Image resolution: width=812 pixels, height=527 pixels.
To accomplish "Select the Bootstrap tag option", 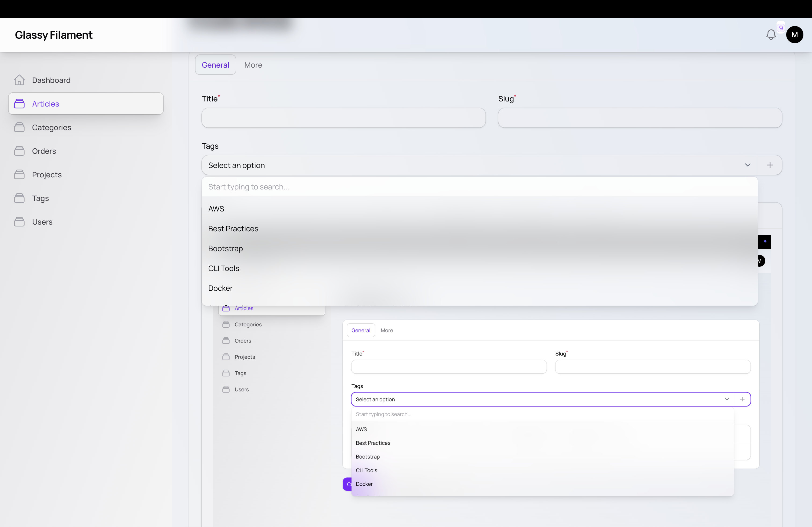I will pos(480,248).
